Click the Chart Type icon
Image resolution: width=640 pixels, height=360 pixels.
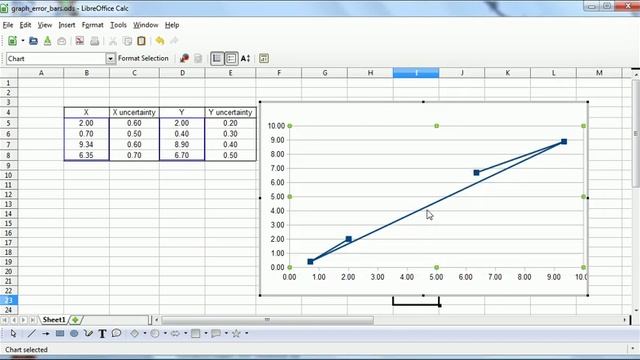coord(184,58)
